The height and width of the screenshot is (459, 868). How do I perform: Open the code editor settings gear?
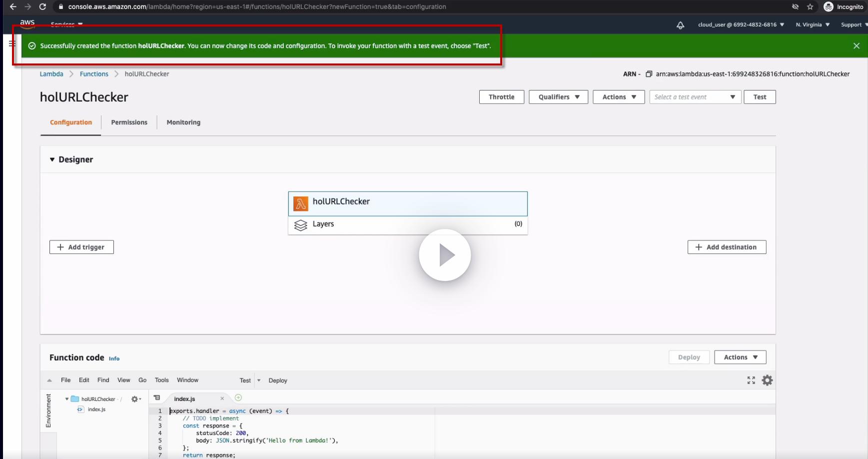(x=767, y=380)
